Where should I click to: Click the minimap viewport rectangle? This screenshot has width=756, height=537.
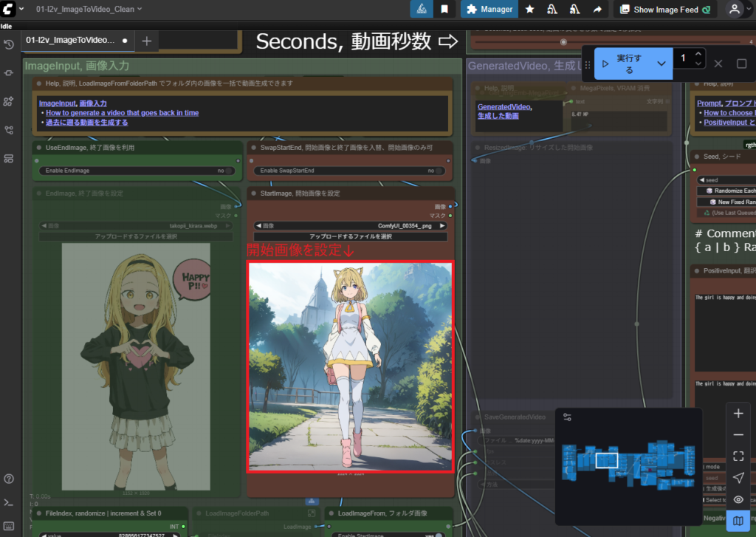tap(607, 460)
